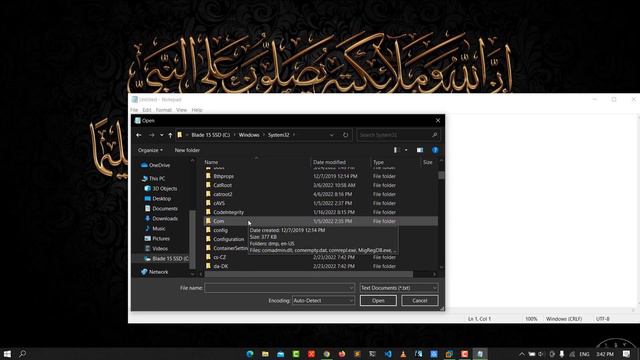The image size is (640, 360).
Task: Open help with the blue question mark
Action: point(435,150)
